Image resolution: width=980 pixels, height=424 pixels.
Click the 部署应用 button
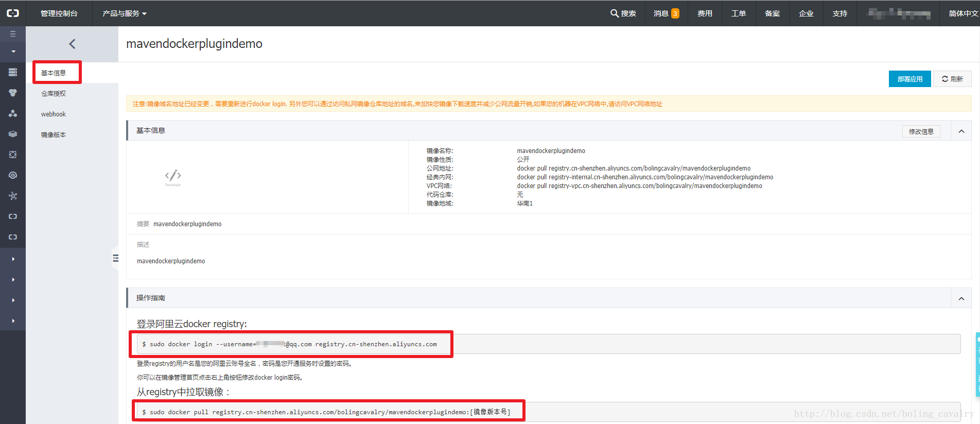coord(910,79)
